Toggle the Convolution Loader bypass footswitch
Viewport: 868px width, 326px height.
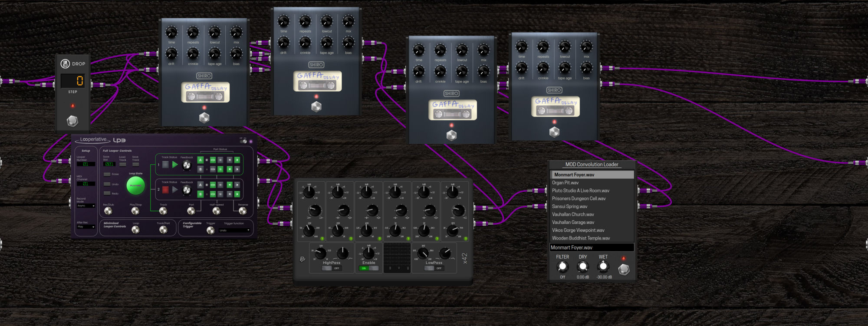(624, 269)
